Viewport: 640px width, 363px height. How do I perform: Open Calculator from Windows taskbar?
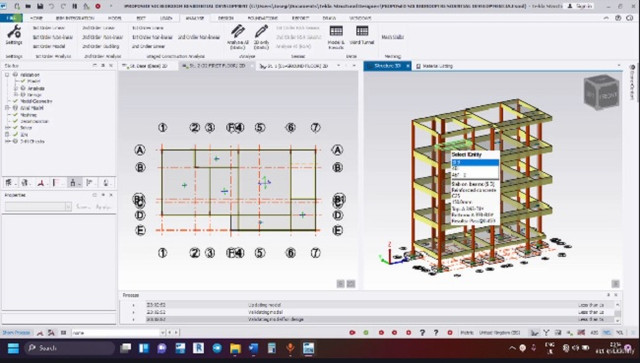(272, 348)
